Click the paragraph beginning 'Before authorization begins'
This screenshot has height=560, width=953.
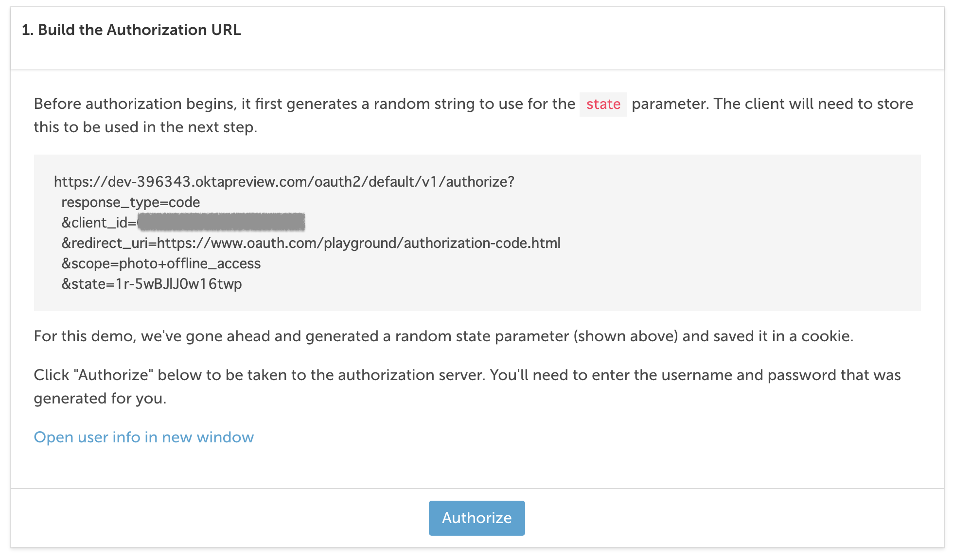point(474,115)
